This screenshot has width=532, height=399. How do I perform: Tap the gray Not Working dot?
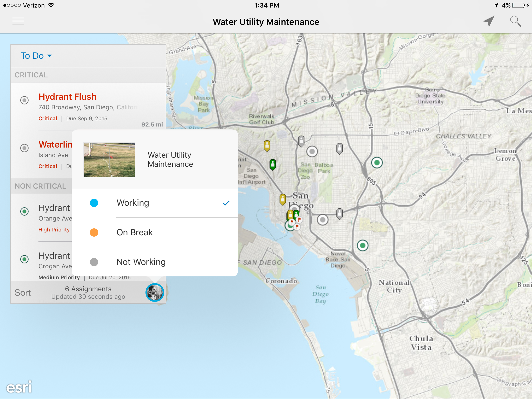tap(94, 262)
